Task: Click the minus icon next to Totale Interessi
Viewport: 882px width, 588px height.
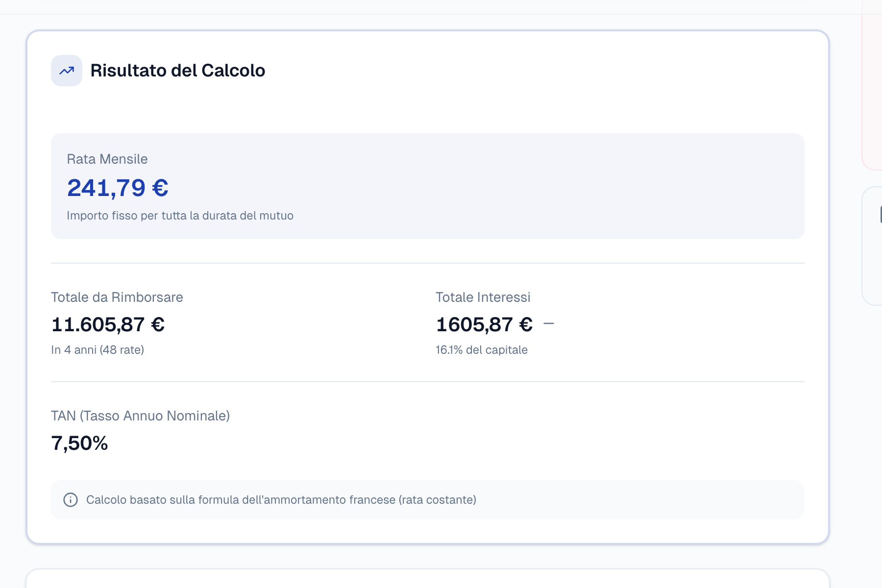Action: click(x=550, y=323)
